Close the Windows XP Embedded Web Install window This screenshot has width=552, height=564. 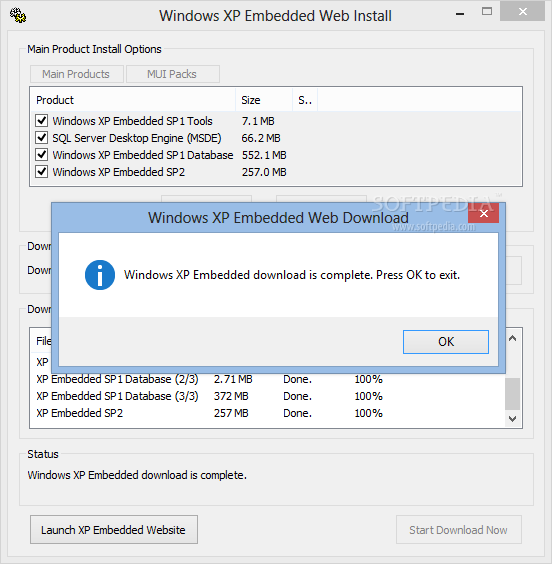tap(523, 12)
